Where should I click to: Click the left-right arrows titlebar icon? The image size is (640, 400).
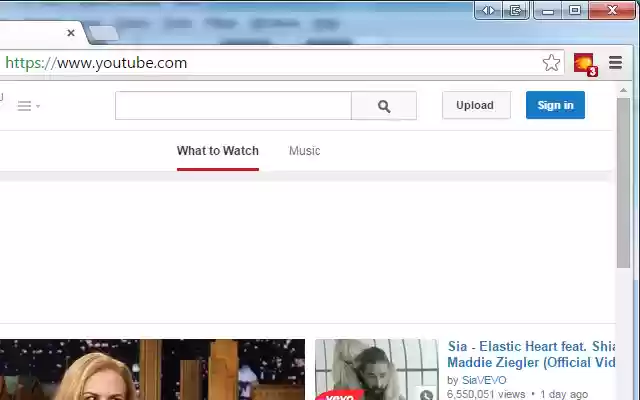[x=488, y=10]
